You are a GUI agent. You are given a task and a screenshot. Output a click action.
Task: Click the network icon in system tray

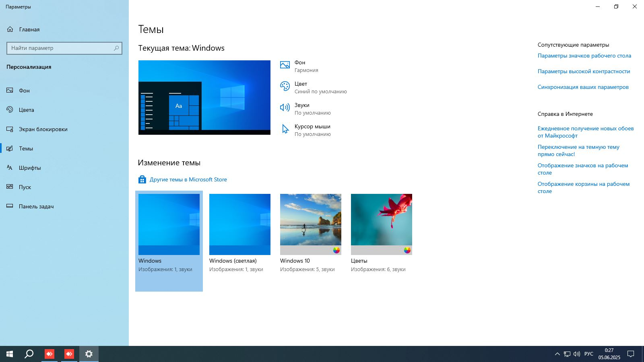567,354
